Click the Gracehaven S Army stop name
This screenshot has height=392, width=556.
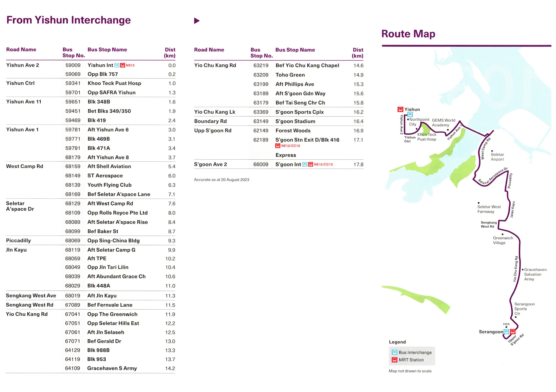click(112, 369)
